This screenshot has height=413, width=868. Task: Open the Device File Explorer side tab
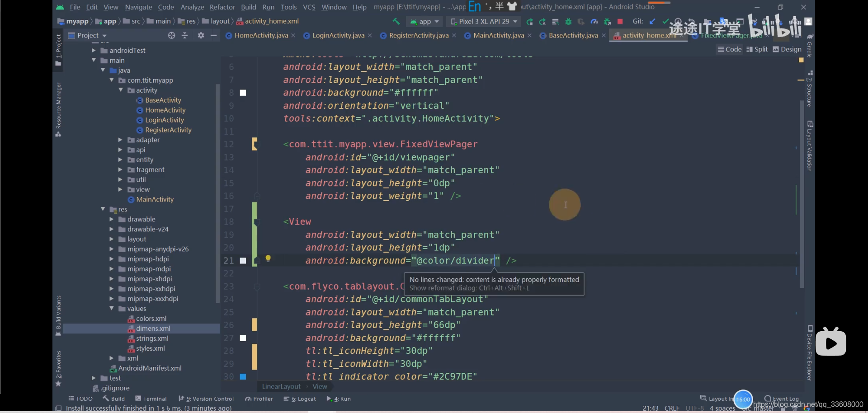click(810, 353)
